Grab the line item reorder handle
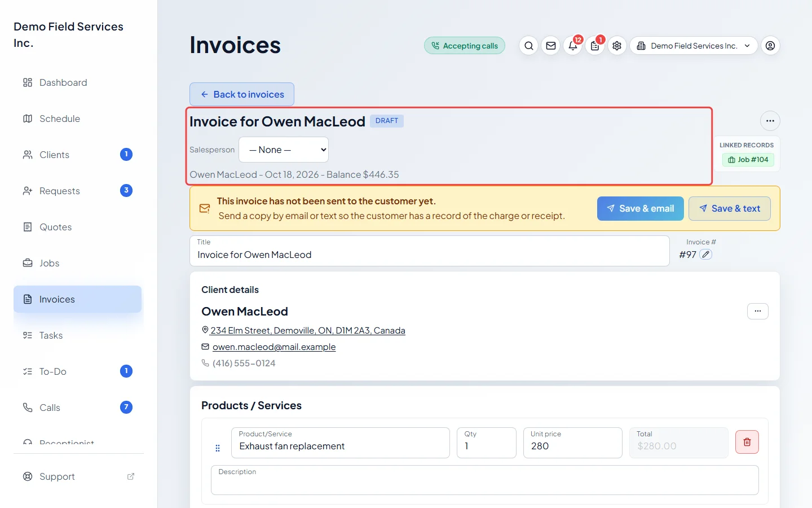 [218, 448]
